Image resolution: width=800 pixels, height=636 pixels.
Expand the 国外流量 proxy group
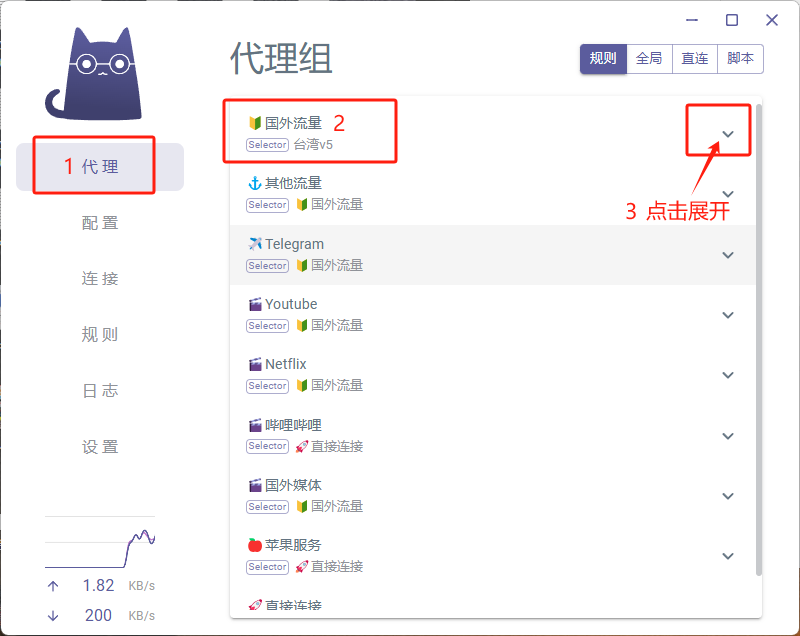(728, 134)
